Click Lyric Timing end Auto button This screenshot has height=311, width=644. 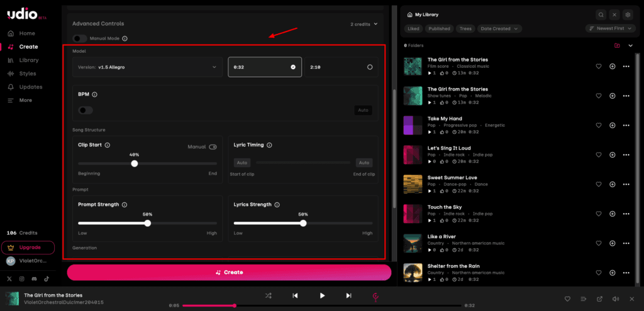(x=364, y=163)
